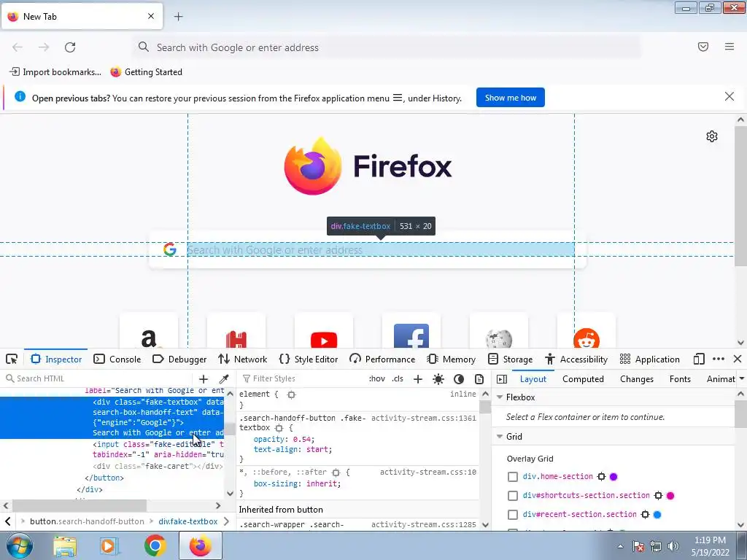Open the Network panel
Viewport: 747px width, 560px height.
click(x=242, y=359)
